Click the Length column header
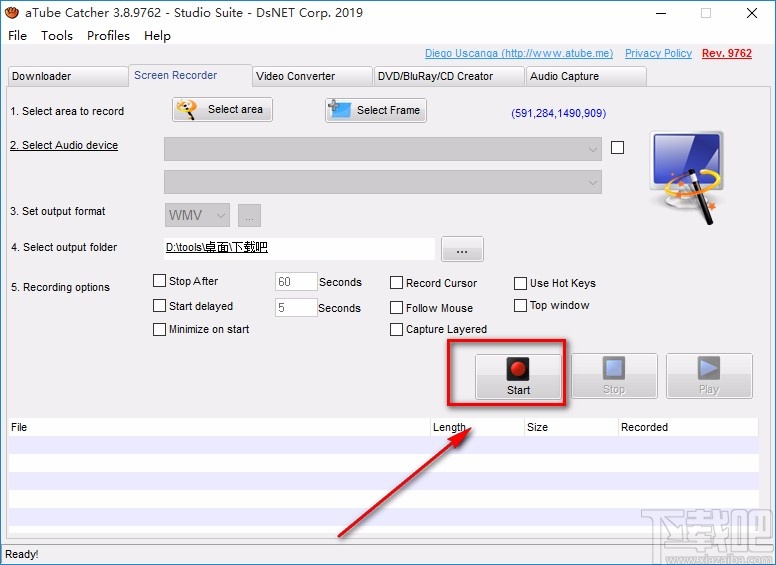The image size is (776, 565). click(x=477, y=427)
